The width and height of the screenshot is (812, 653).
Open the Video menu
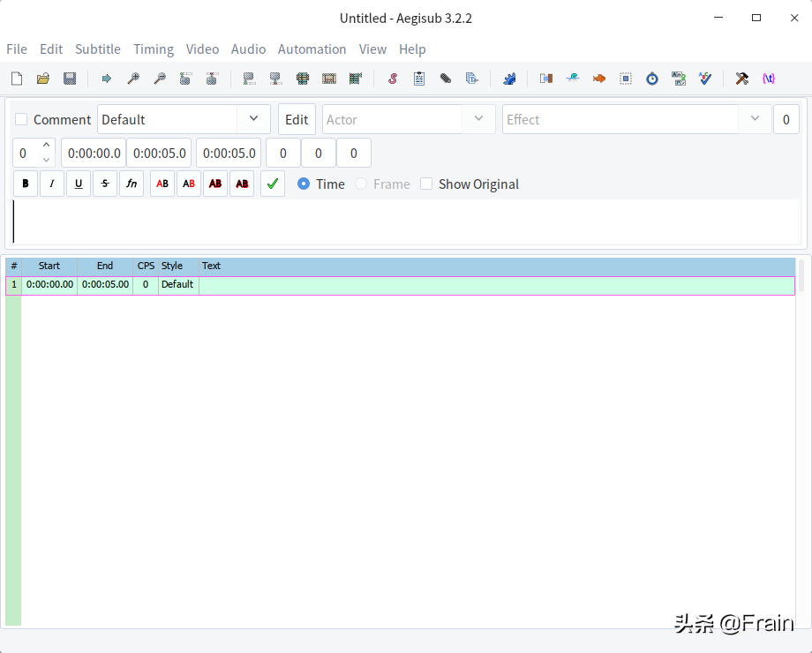(202, 49)
